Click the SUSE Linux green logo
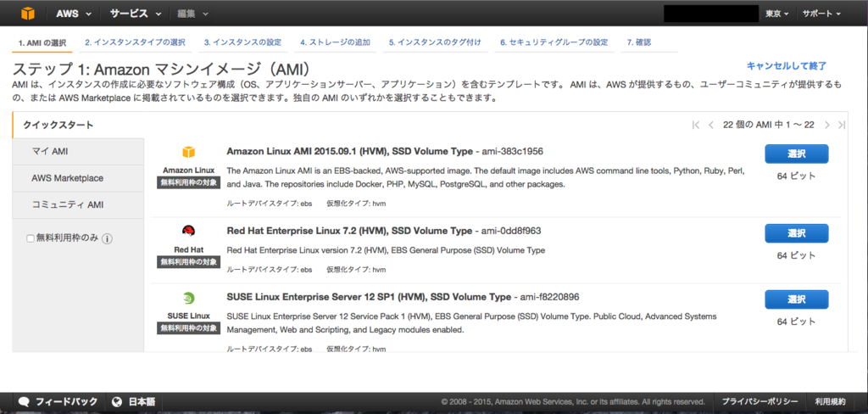 (x=189, y=298)
